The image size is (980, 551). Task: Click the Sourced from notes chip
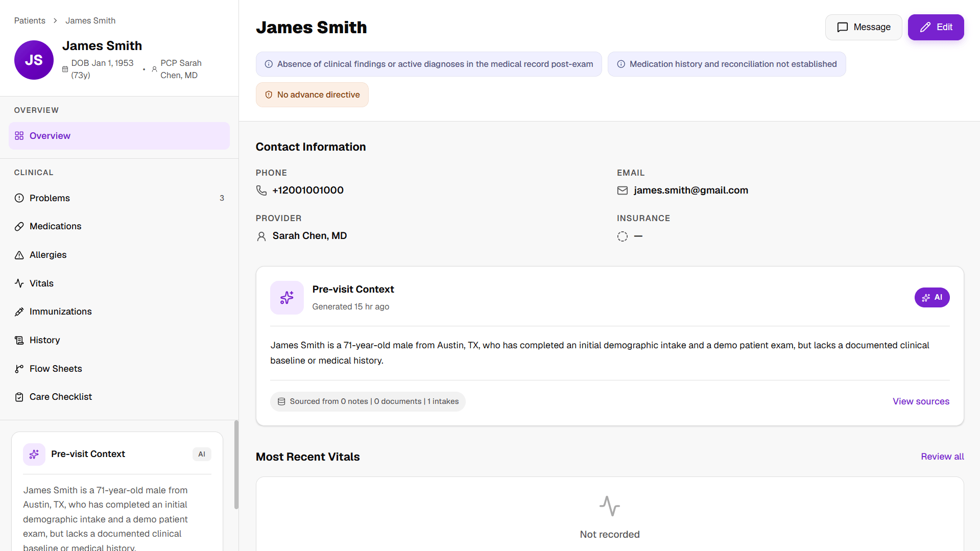pyautogui.click(x=368, y=402)
